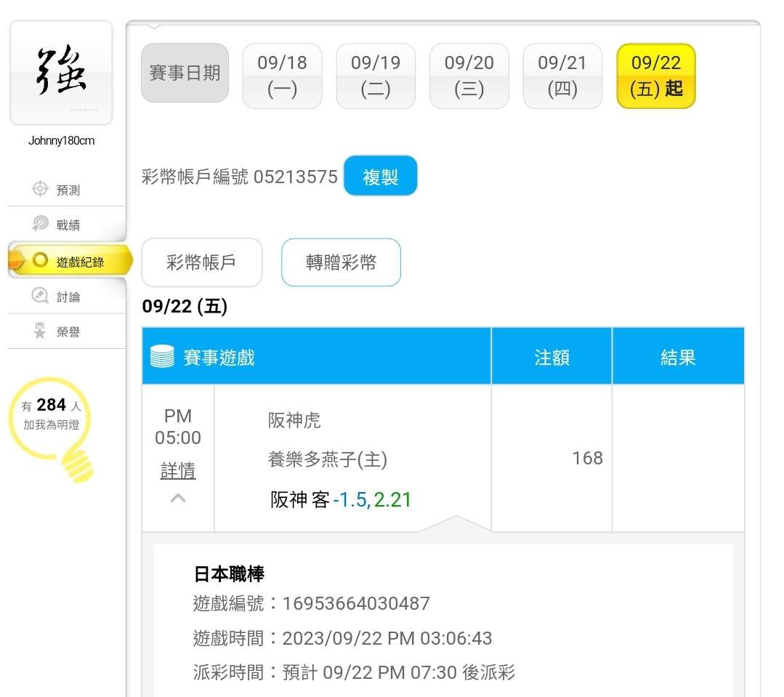Click the 遊戲紀錄 coin icon in sidebar

tap(40, 260)
